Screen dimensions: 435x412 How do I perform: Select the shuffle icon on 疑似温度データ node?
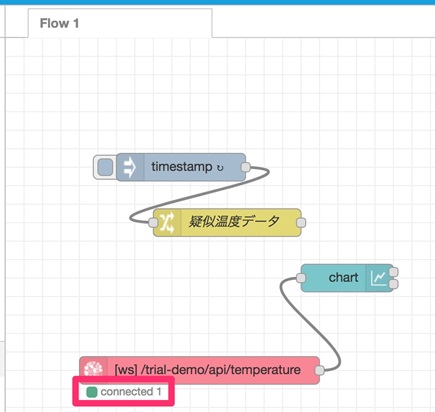click(x=167, y=222)
